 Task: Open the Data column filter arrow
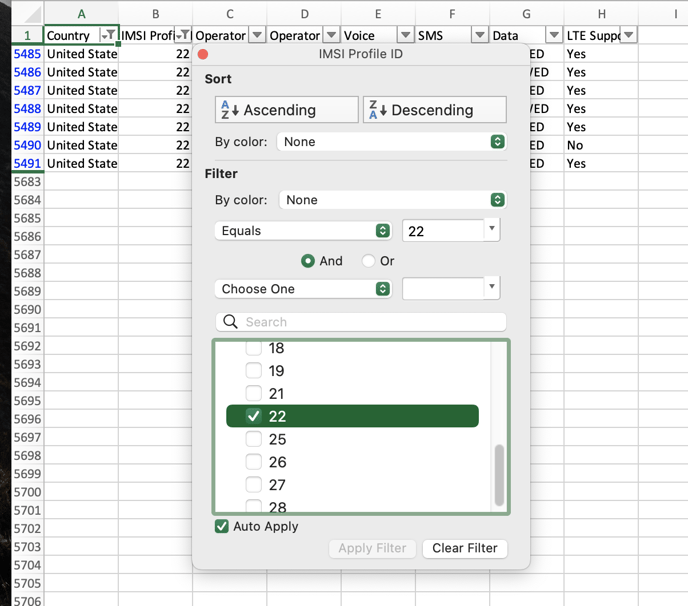tap(553, 36)
